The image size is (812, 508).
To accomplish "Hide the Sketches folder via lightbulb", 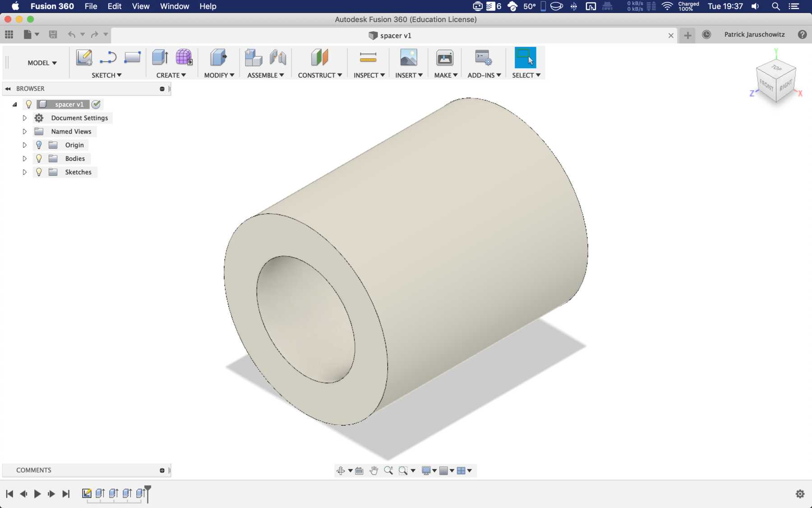I will 39,172.
